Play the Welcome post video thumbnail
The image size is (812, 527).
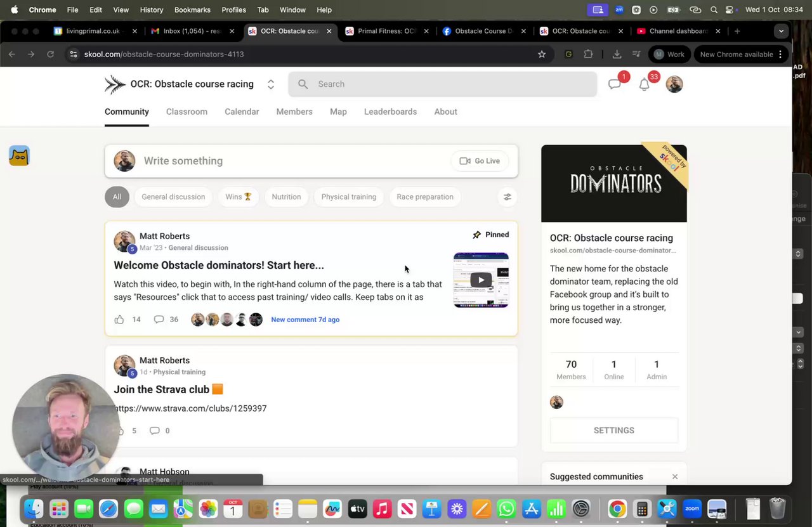click(x=481, y=280)
